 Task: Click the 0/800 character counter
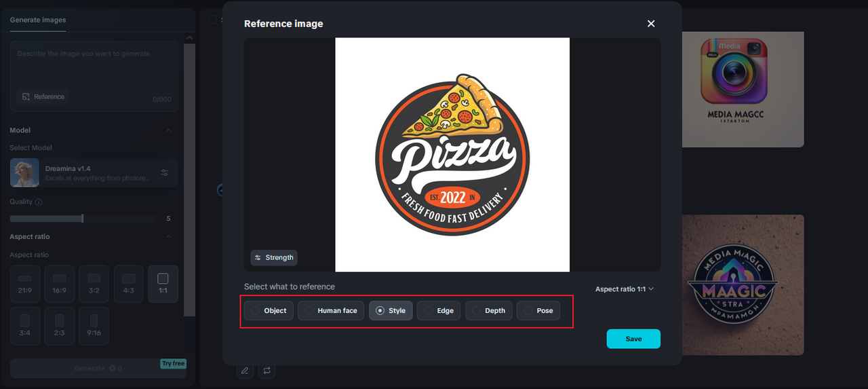[162, 99]
